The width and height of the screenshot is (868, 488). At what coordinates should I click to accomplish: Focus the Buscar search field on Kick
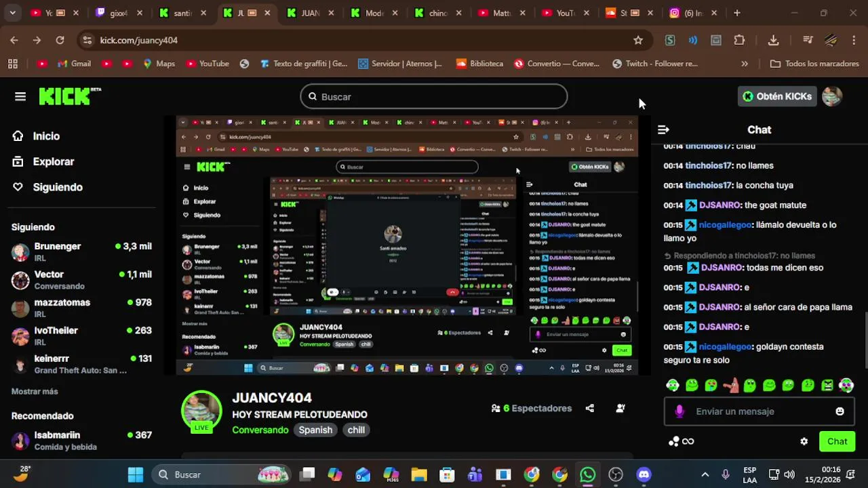point(434,96)
